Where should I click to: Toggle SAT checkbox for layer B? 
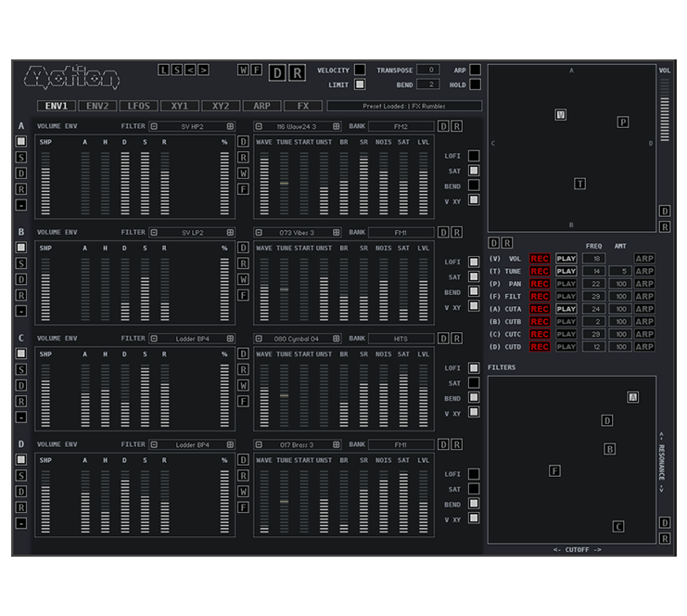tap(474, 276)
